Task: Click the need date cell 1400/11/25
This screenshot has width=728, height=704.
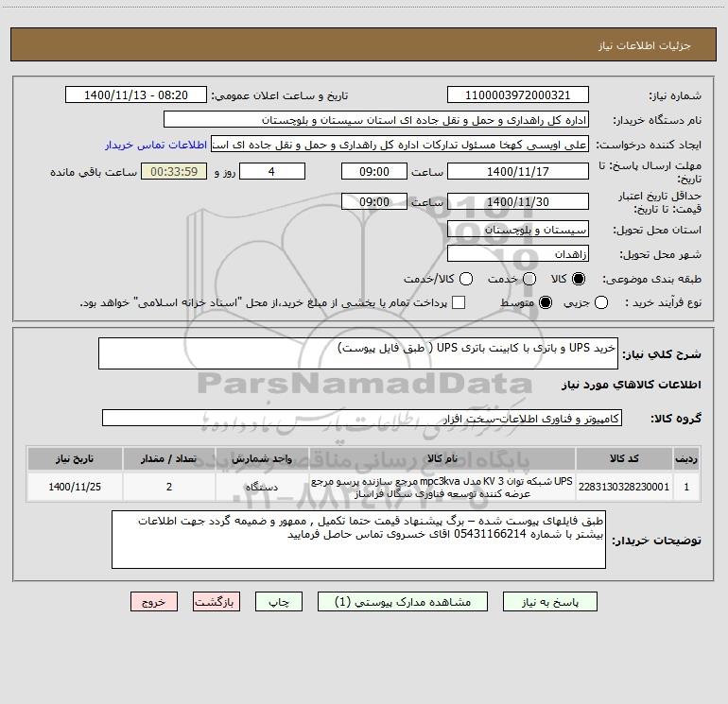Action: point(75,487)
